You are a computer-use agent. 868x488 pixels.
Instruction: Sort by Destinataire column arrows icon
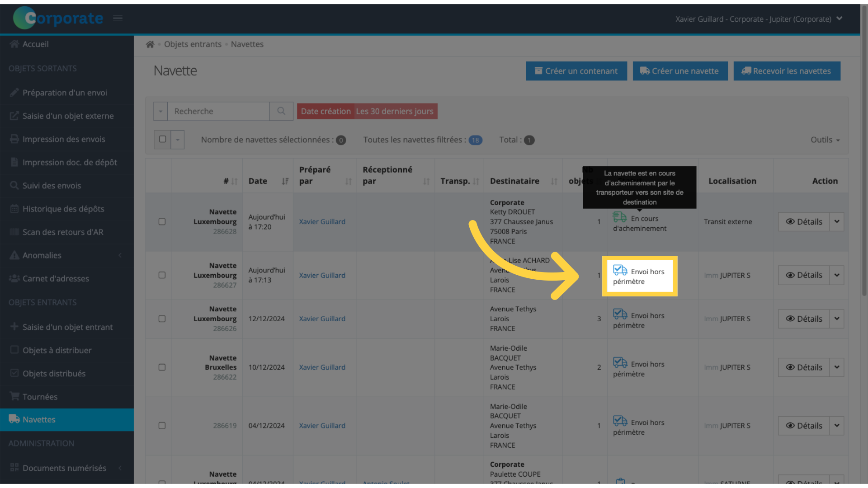pos(554,181)
